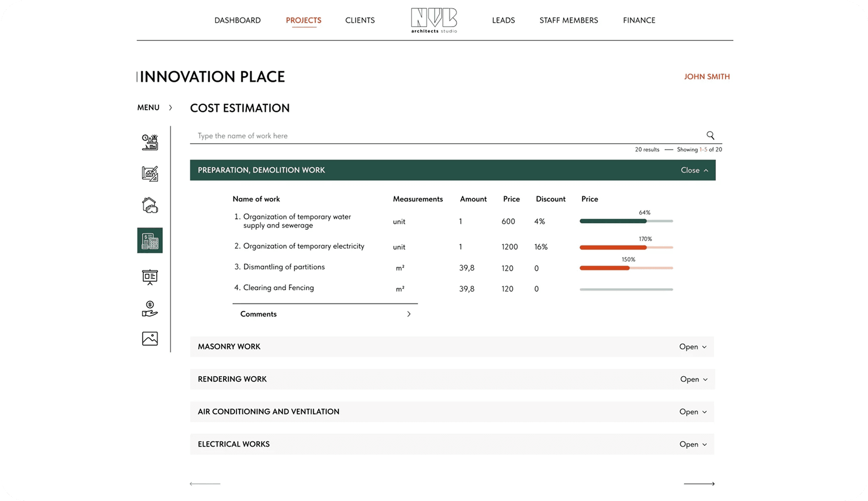Click the house with VR goggles icon
This screenshot has width=868, height=501.
click(149, 205)
